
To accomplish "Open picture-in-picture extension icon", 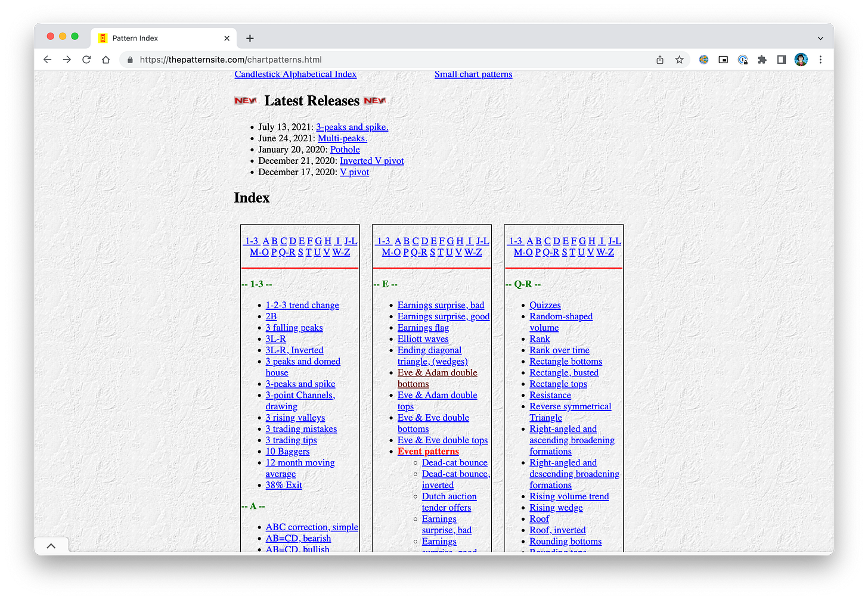I will tap(723, 60).
